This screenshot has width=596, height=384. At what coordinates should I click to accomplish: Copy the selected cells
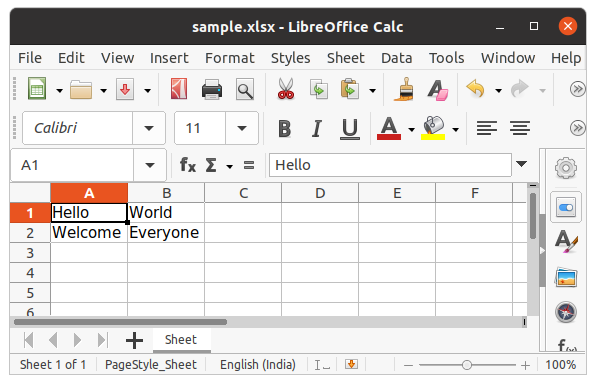click(x=319, y=89)
